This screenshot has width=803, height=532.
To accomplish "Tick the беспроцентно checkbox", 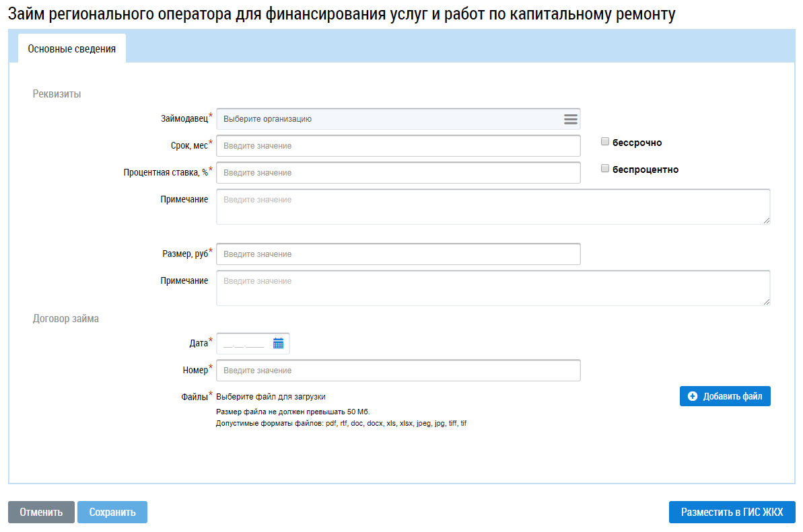I will click(x=605, y=169).
